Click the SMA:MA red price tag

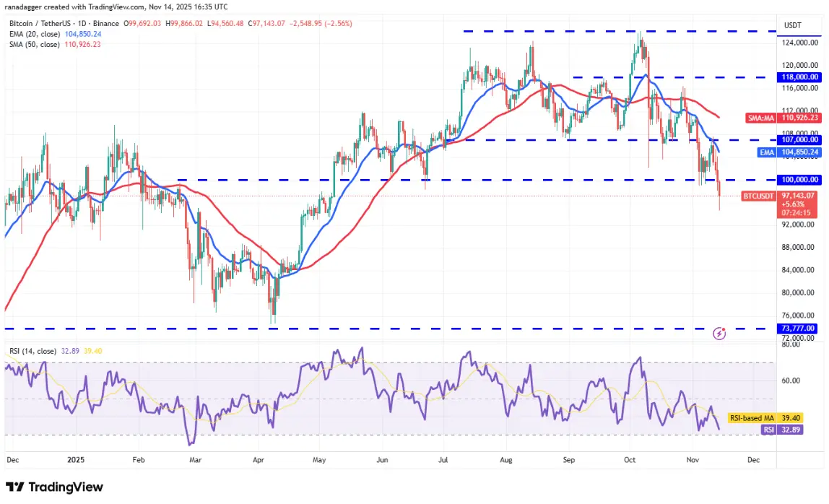tap(784, 118)
